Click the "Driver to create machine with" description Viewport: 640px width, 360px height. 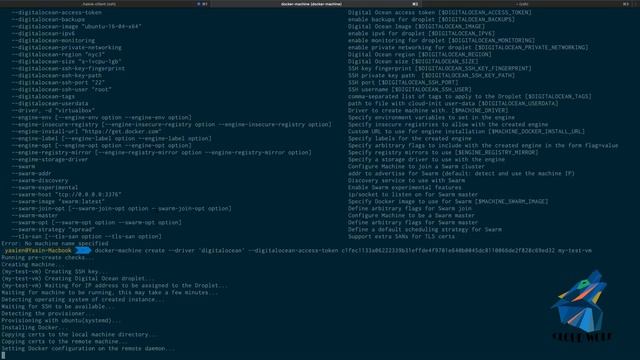[428, 110]
